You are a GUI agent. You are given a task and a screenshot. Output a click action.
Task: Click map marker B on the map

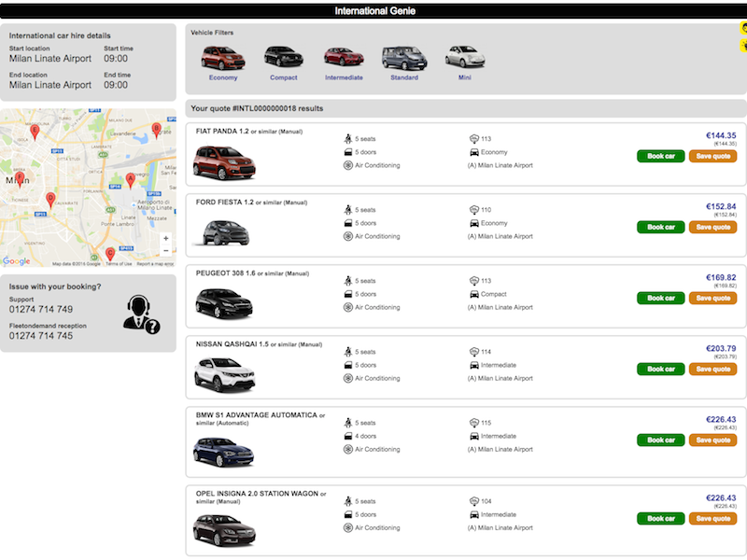click(156, 130)
